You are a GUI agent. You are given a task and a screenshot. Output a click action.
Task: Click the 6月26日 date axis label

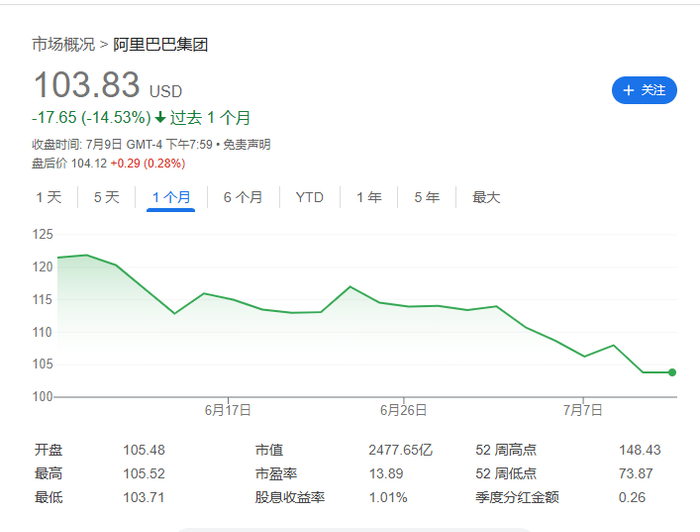(x=403, y=410)
